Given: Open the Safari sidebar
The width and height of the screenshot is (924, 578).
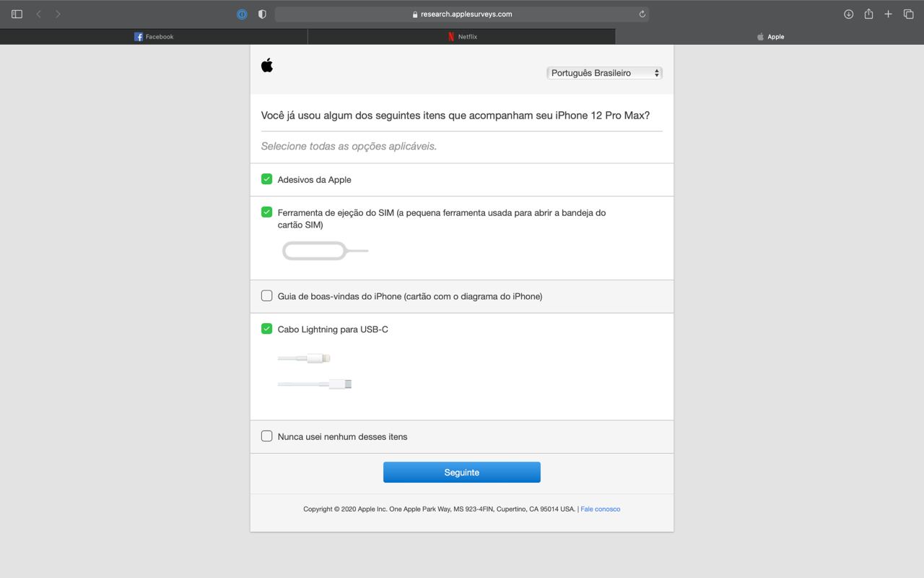Looking at the screenshot, I should tap(16, 13).
